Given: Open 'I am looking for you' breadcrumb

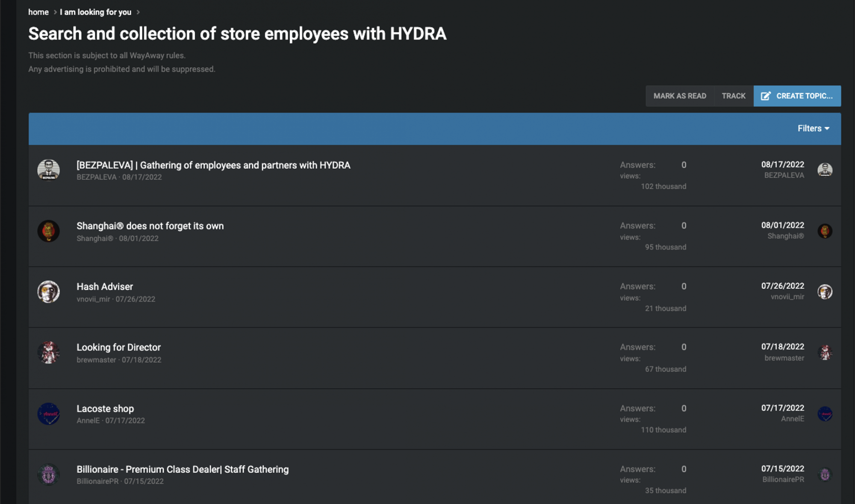Looking at the screenshot, I should (95, 12).
